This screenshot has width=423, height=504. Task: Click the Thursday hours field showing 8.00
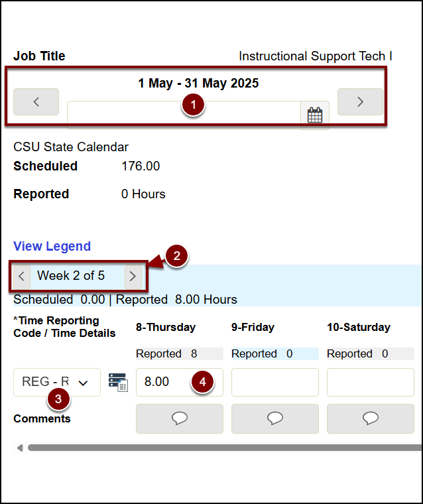pos(180,382)
